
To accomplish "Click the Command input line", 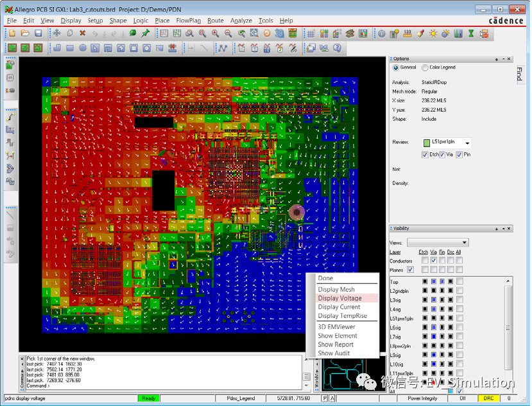I will point(164,386).
